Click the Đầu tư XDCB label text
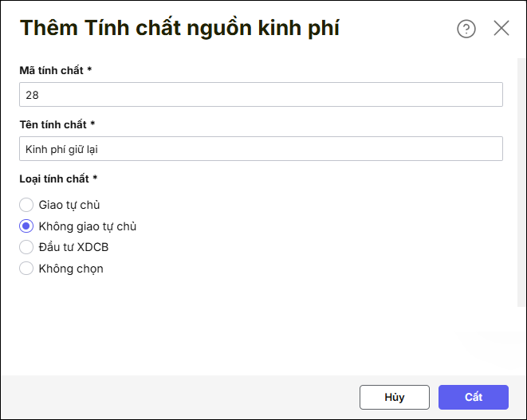 point(73,247)
